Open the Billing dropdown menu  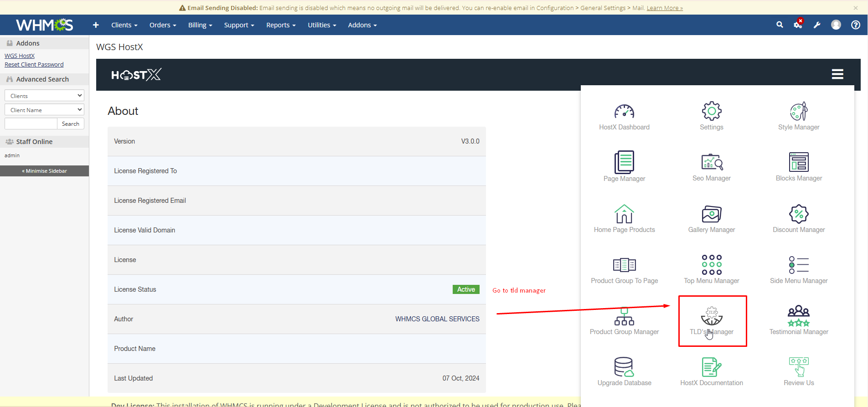tap(200, 25)
